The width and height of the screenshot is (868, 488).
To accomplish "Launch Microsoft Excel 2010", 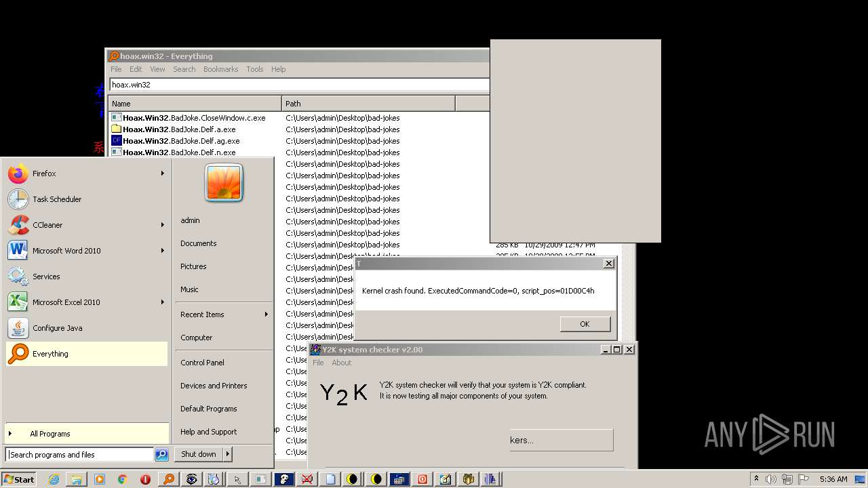I will [86, 302].
